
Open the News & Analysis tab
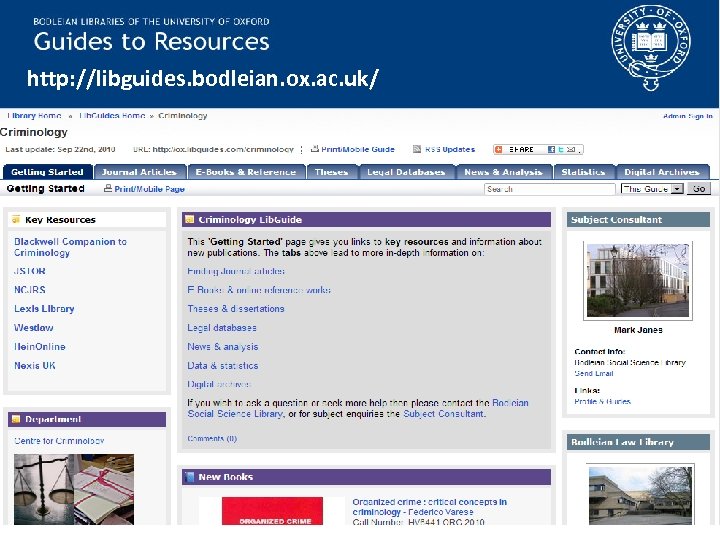(504, 172)
